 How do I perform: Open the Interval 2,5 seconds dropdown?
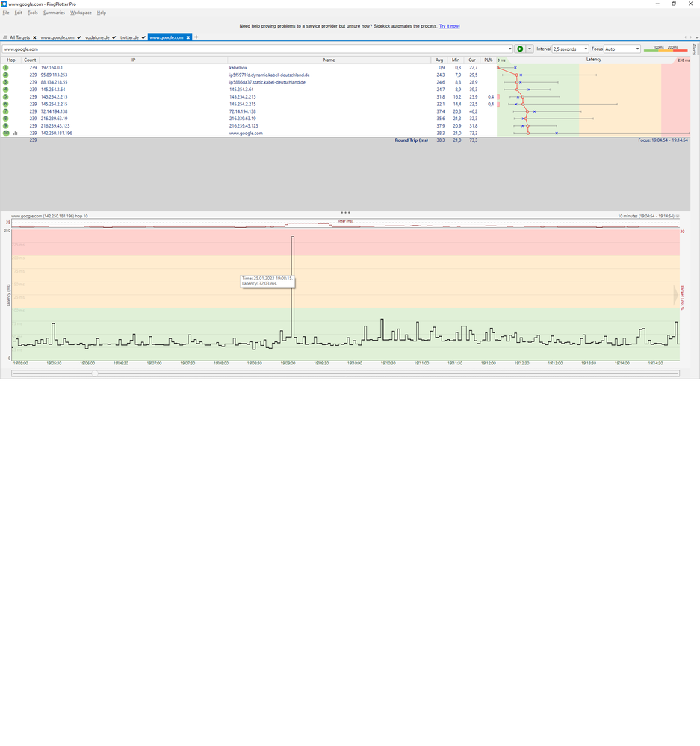(570, 49)
